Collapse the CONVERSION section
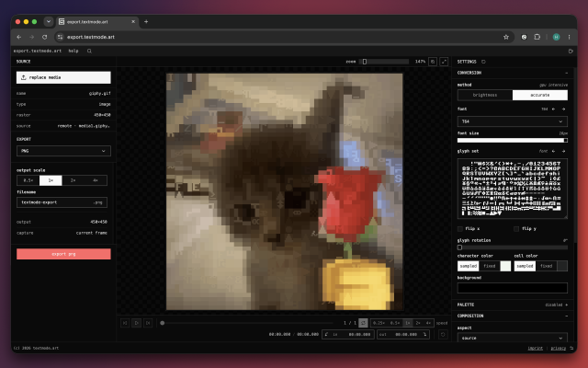 [566, 73]
